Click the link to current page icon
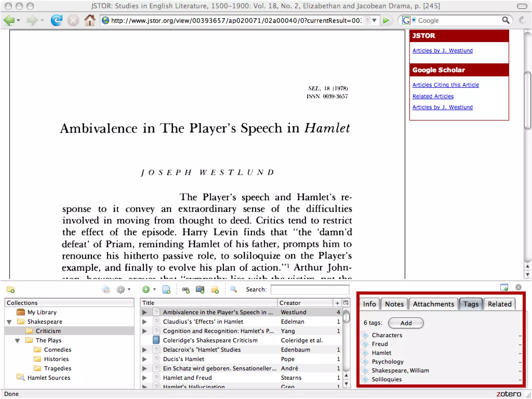Screen dimensions: 532x399 click(185, 289)
